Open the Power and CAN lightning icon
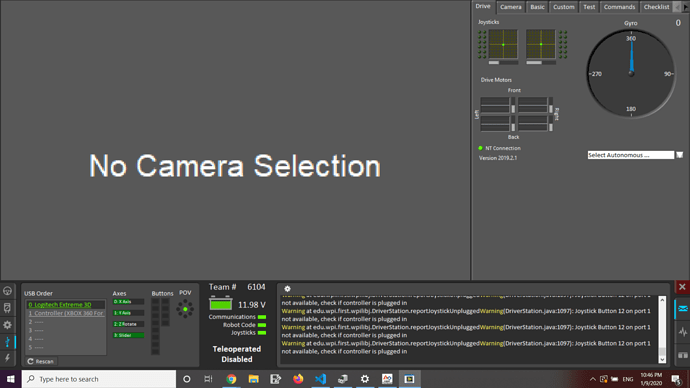This screenshot has height=388, width=690. tap(7, 358)
